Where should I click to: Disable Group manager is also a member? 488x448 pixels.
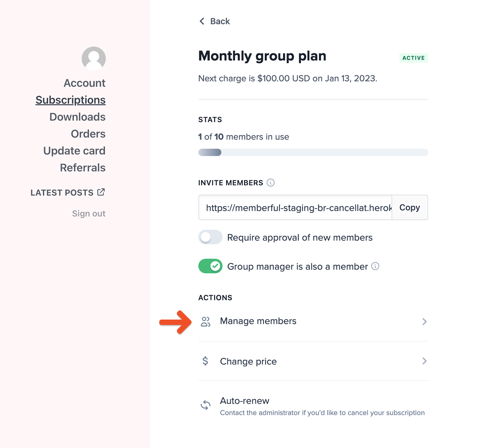click(x=210, y=266)
